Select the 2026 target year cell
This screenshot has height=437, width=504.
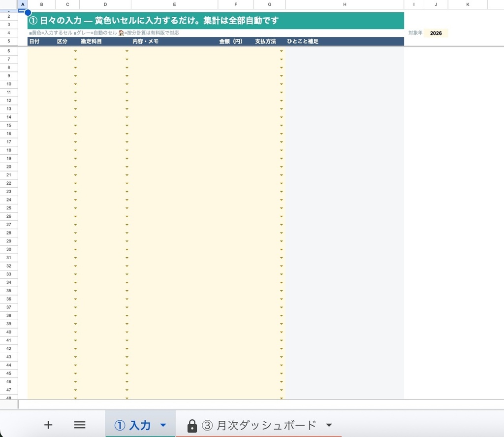click(x=436, y=33)
